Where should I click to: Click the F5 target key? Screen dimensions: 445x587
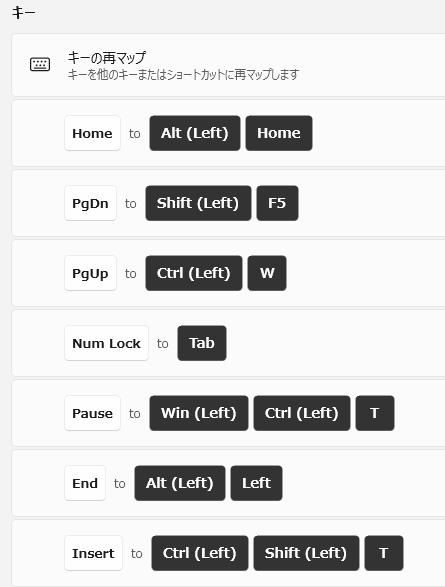click(277, 203)
